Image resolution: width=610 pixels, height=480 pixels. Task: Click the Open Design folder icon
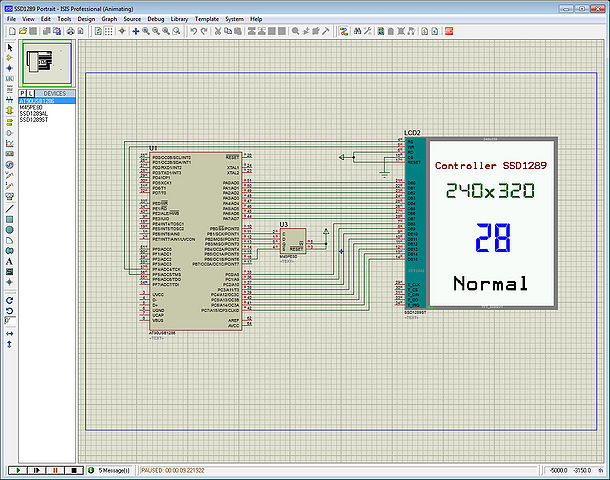coord(23,31)
